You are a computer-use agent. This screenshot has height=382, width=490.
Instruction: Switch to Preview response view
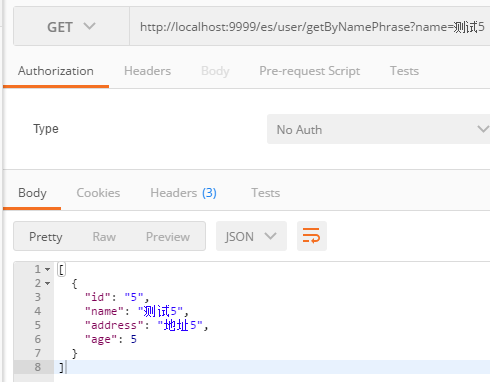(168, 237)
